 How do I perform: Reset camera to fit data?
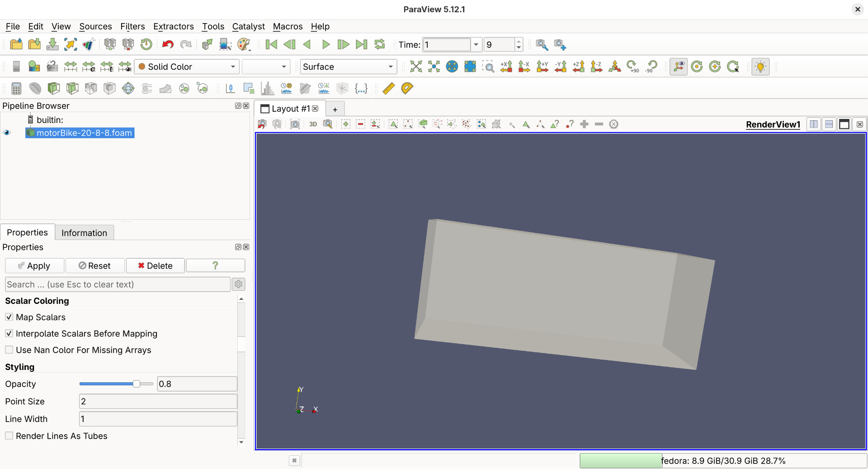coord(416,66)
